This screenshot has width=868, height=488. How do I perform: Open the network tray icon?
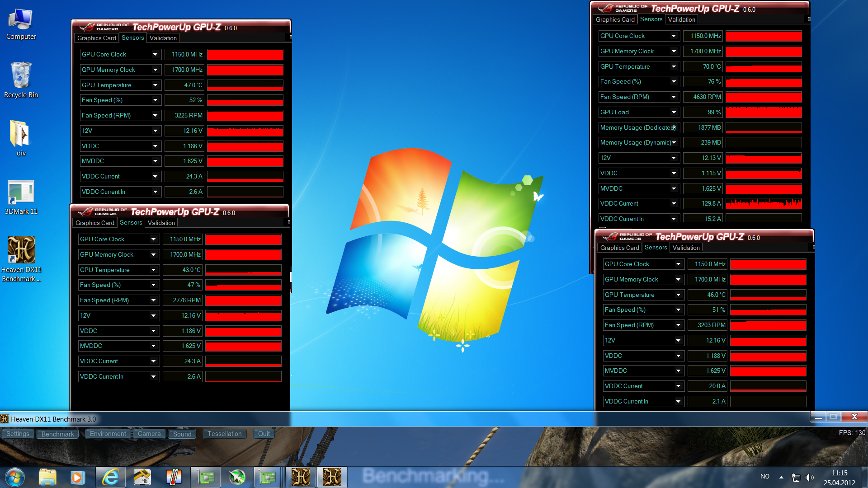coord(796,477)
